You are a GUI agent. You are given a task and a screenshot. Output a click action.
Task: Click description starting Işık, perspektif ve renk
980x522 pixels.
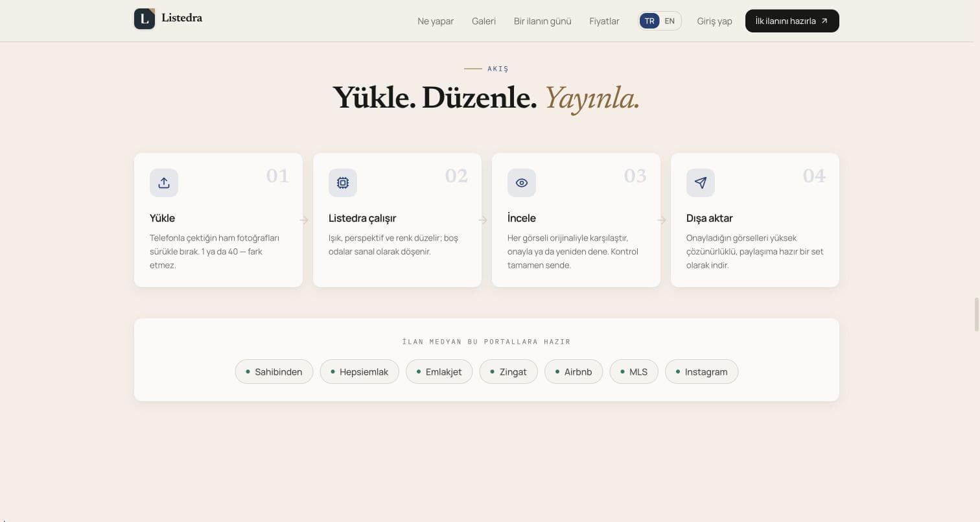[393, 244]
